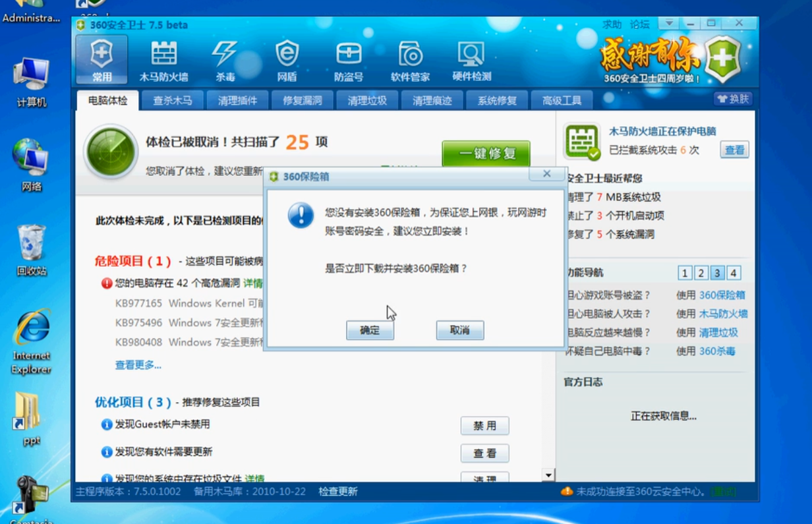Screen dimensions: 812x524
Task: Select the KB977165 Windows Kernel row
Action: pyautogui.click(x=189, y=303)
